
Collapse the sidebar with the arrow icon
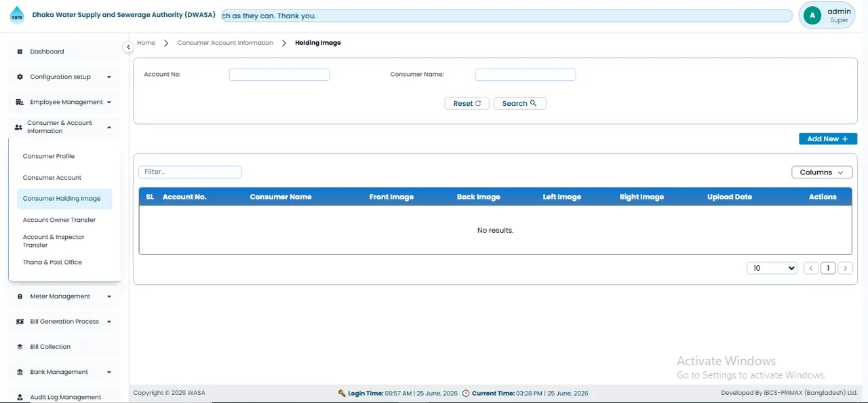tap(128, 47)
